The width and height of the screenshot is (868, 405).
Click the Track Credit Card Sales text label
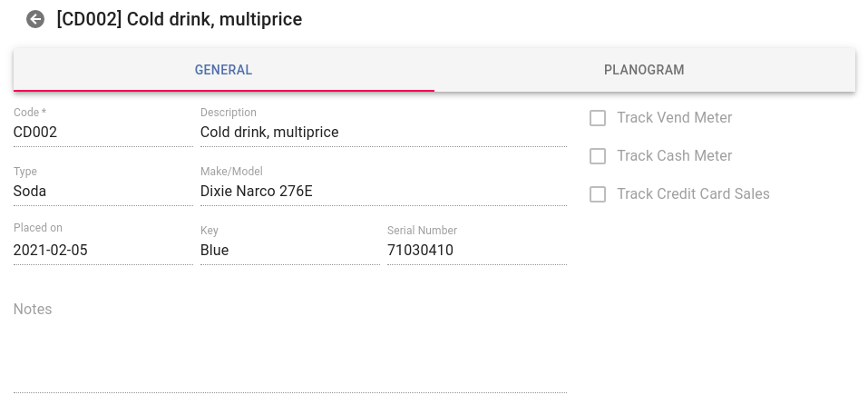693,194
